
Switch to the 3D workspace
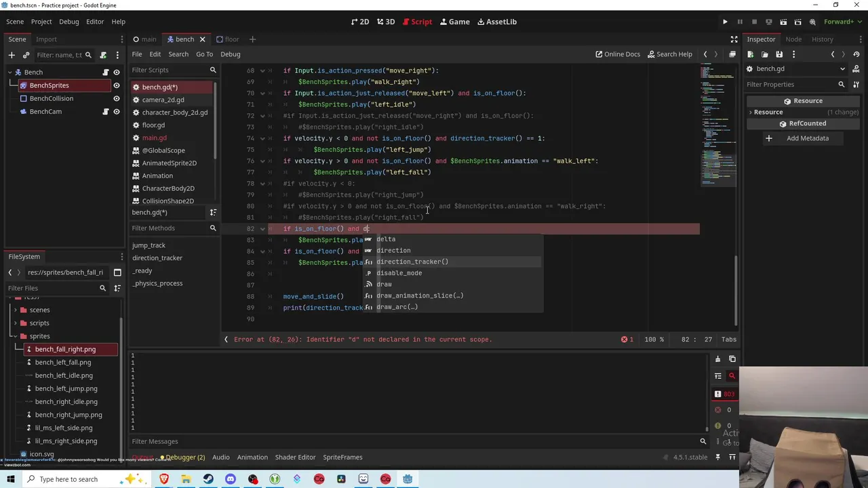click(385, 22)
